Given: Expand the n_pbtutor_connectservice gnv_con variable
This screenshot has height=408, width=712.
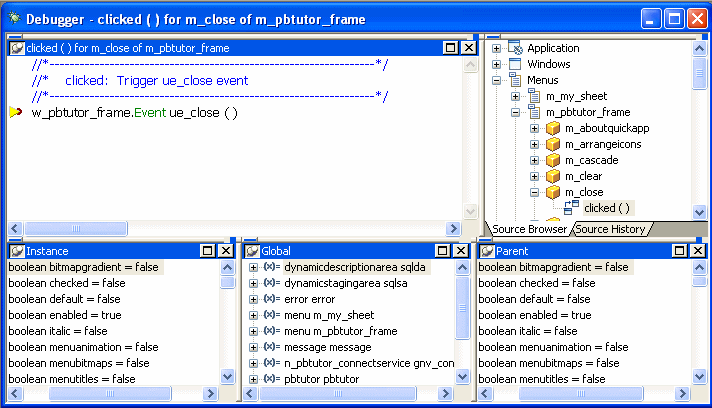Looking at the screenshot, I should point(253,364).
